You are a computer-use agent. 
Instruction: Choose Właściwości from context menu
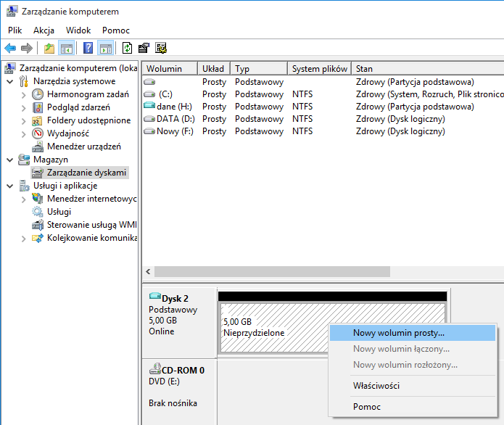413,385
